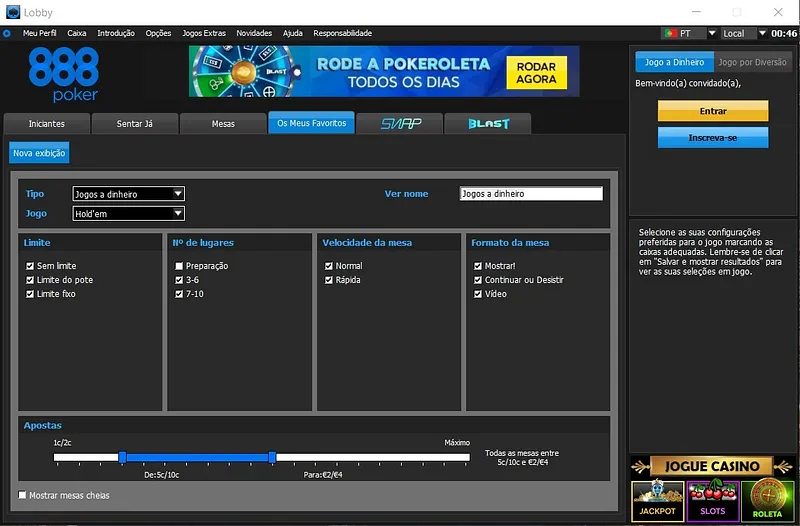Toggle the Mostrar mesas cheias checkbox
Image resolution: width=800 pixels, height=526 pixels.
click(x=23, y=495)
